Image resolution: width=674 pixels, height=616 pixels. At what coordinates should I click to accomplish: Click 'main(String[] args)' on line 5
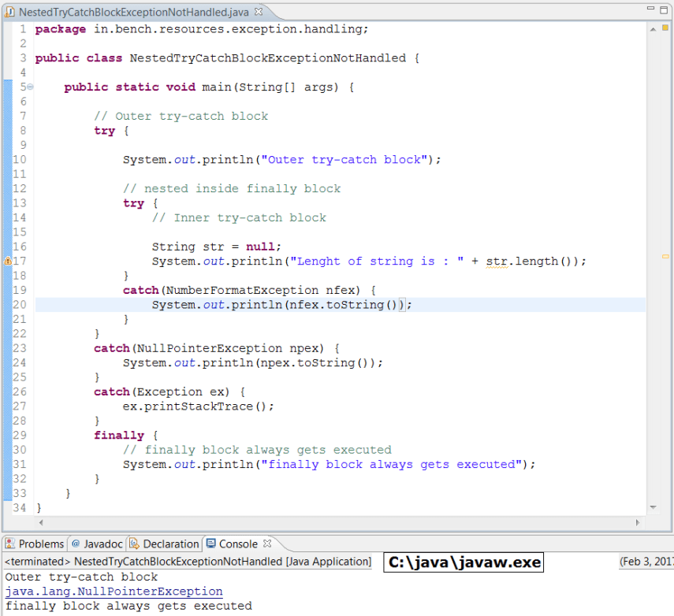270,87
